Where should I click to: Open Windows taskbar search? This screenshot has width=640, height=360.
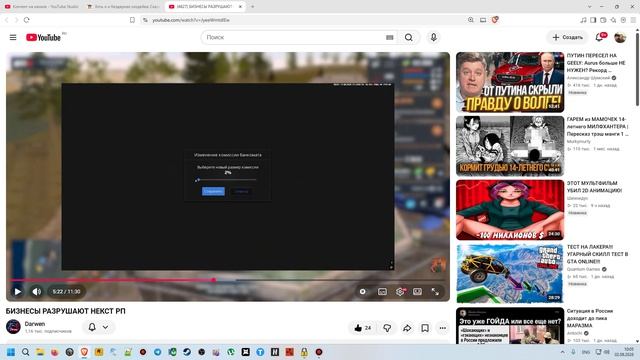click(26, 352)
